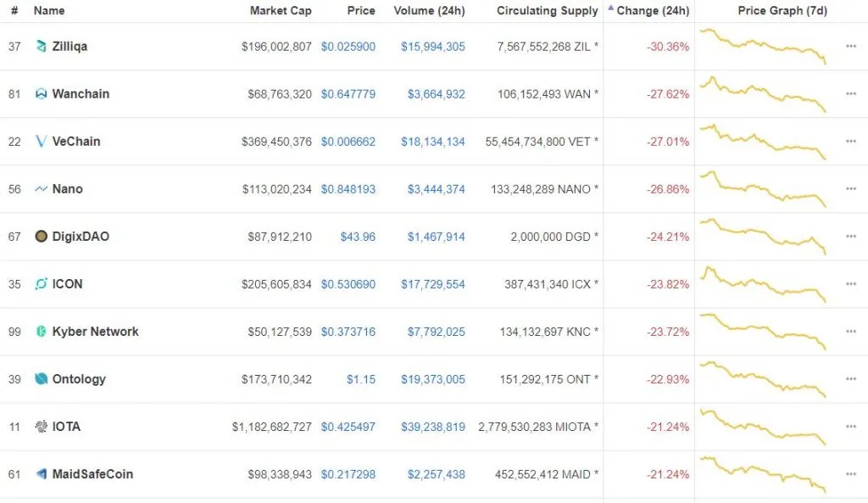868x503 pixels.
Task: Click the IOTA coin logo icon
Action: [41, 427]
